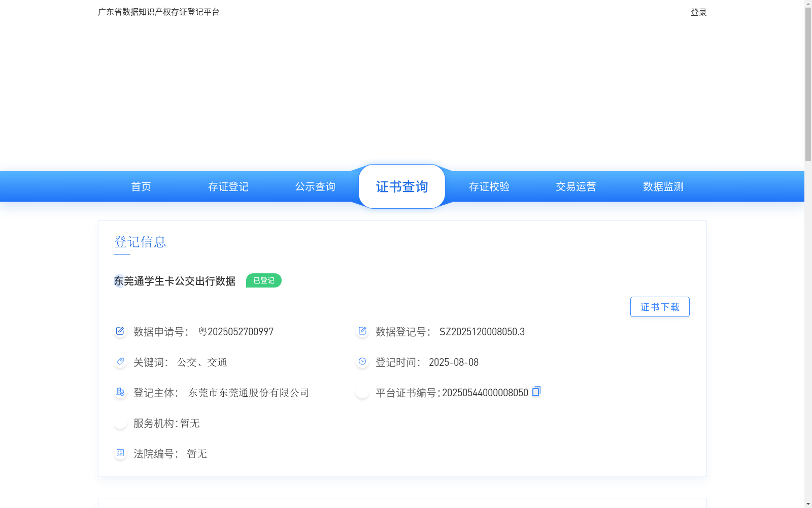Click the application number 粤2025052700997
The image size is (812, 508).
click(x=236, y=332)
